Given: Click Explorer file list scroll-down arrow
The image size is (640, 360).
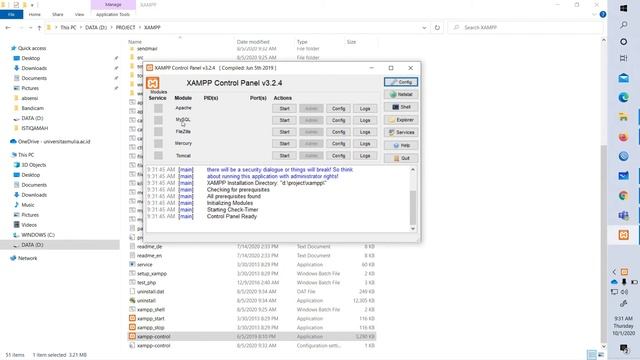Looking at the screenshot, I should 604,347.
